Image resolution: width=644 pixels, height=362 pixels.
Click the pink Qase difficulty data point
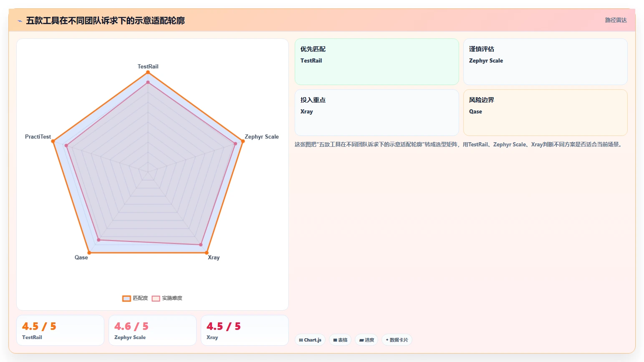[x=98, y=240]
